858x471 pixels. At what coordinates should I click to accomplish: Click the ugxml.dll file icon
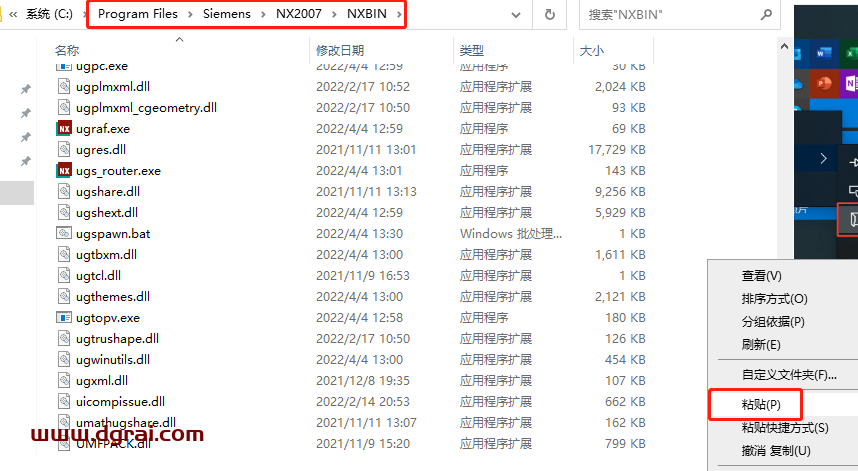(x=64, y=380)
